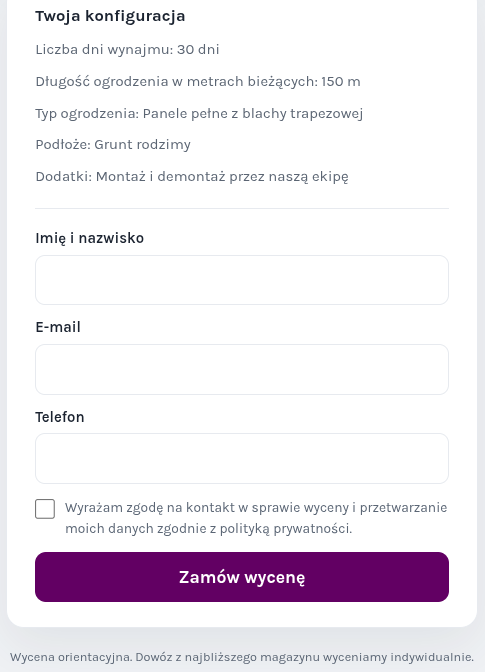
Task: Focus the E-mail input field
Action: click(242, 369)
